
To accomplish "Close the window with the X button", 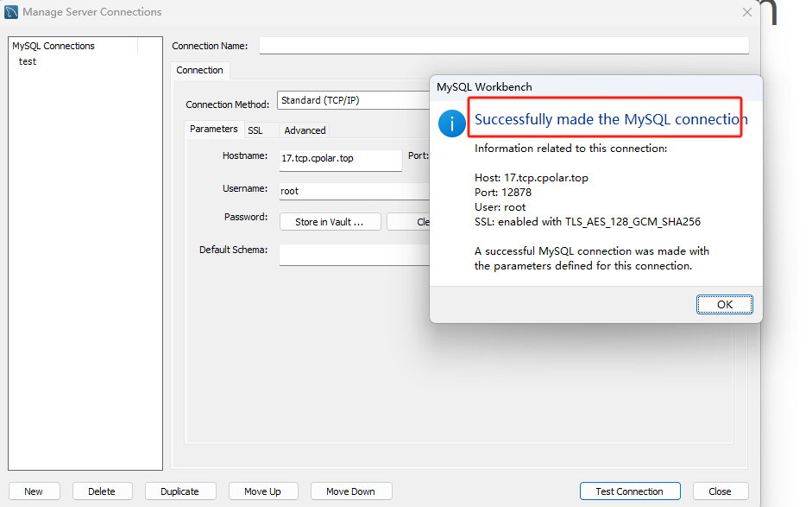I will 746,12.
